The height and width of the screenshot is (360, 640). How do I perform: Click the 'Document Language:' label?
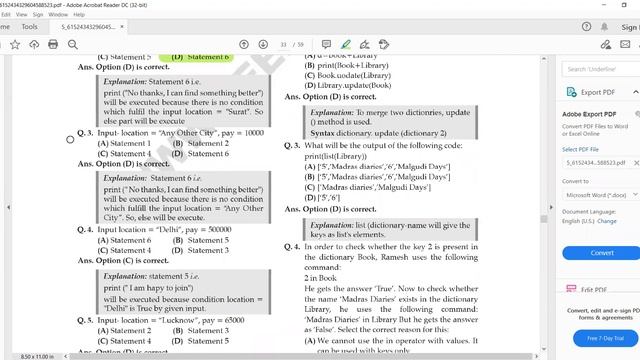click(x=589, y=211)
